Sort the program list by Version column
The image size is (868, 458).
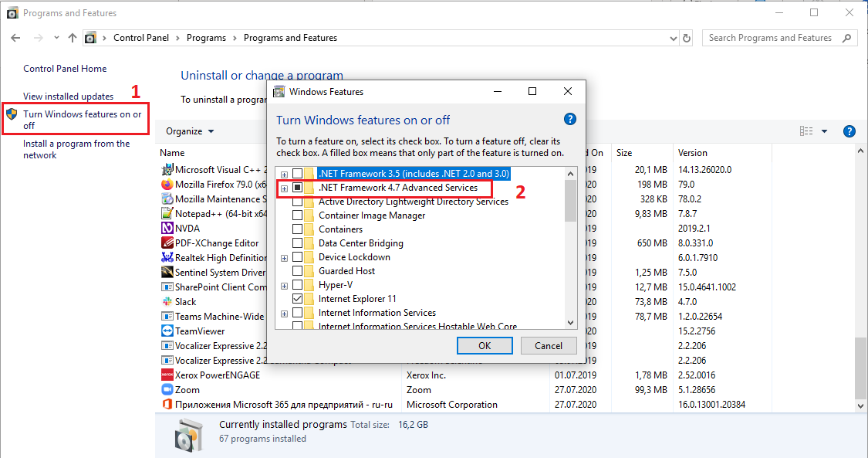(693, 152)
